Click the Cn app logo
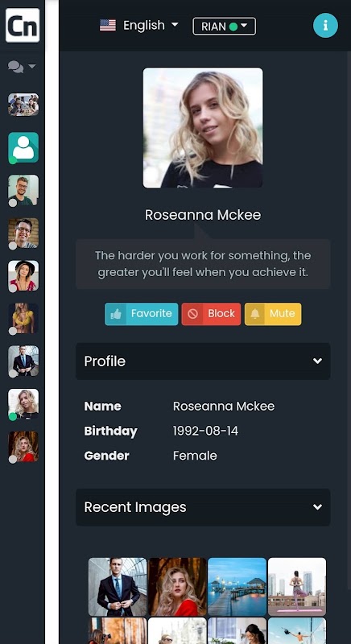The width and height of the screenshot is (351, 644). tap(23, 26)
